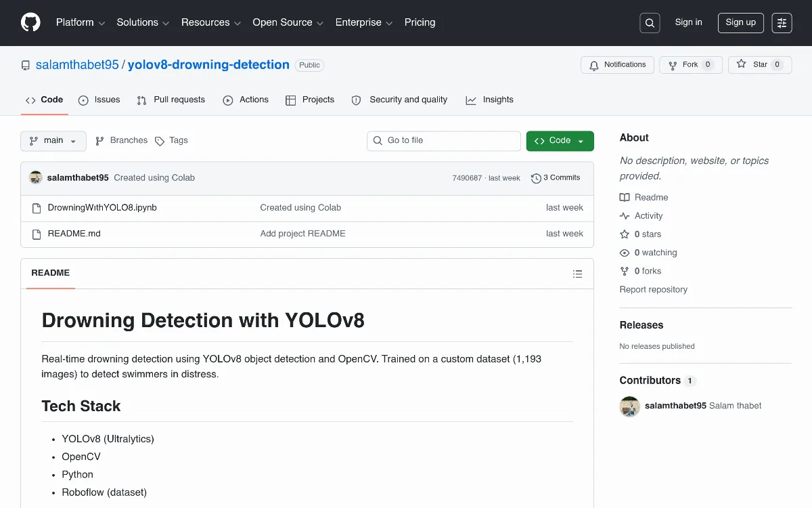
Task: Click the Public visibility badge
Action: (310, 66)
